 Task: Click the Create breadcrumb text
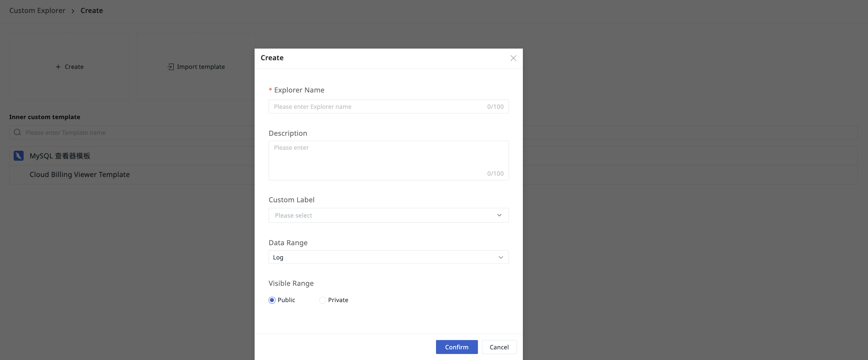[x=92, y=10]
